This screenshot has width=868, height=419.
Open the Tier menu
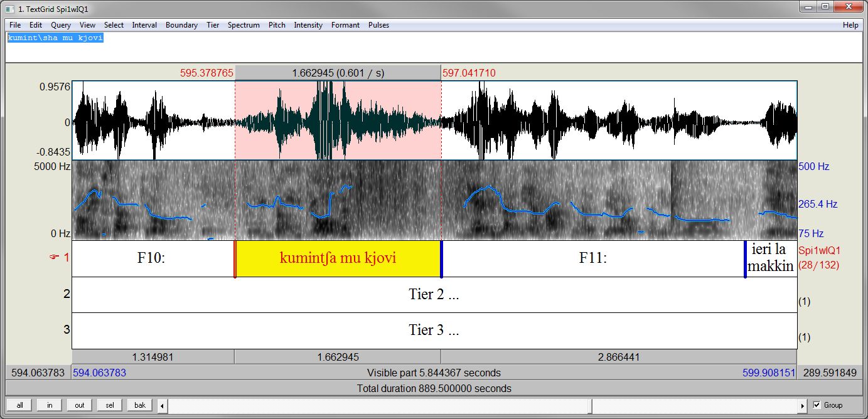(213, 25)
